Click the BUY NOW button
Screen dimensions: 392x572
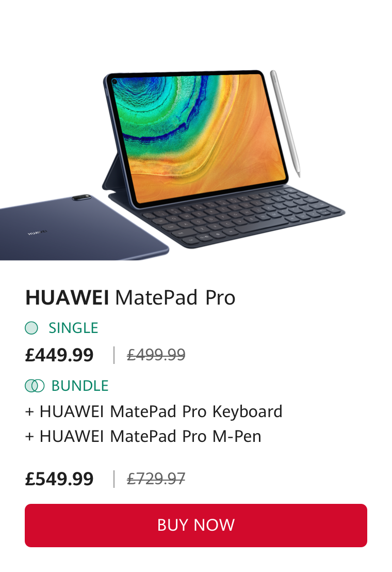point(195,526)
